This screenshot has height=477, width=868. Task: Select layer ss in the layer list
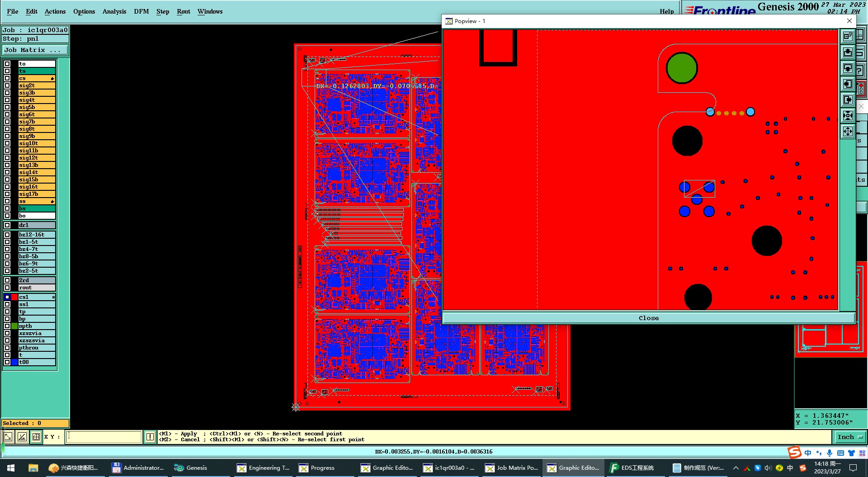pyautogui.click(x=37, y=201)
